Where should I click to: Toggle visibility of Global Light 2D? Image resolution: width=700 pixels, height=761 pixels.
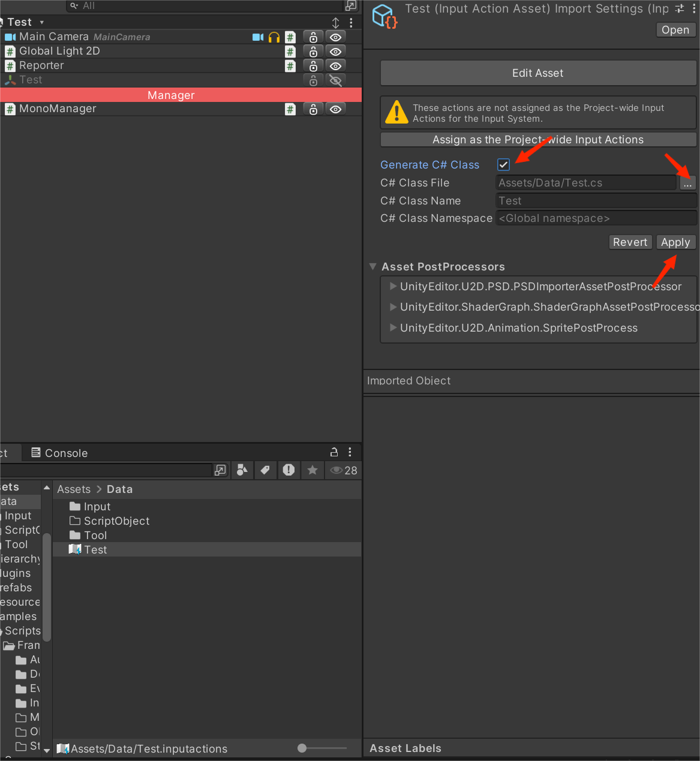coord(336,52)
